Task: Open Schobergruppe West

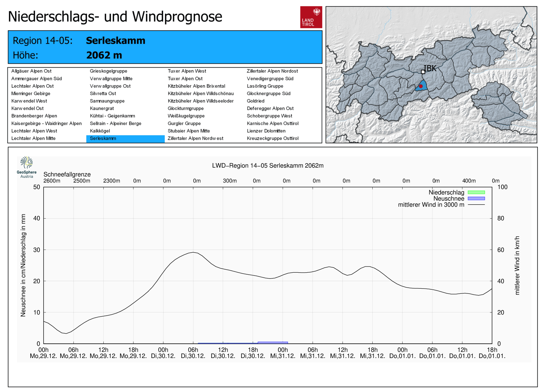Action: coord(269,116)
